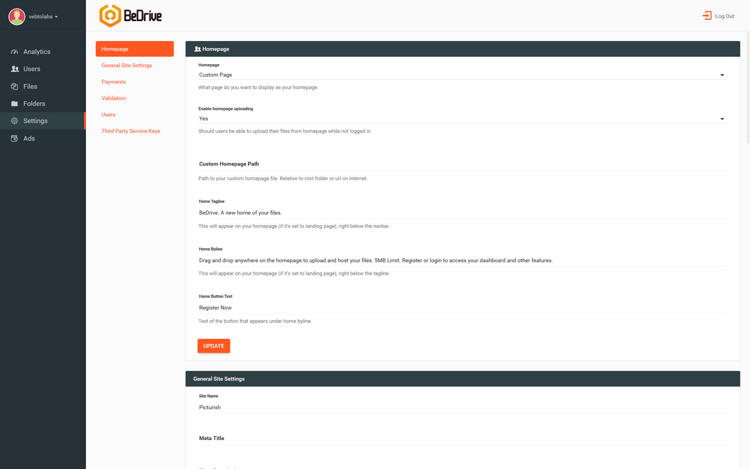Click the Folders icon in sidebar
Viewport: 750px width, 469px height.
pyautogui.click(x=14, y=104)
